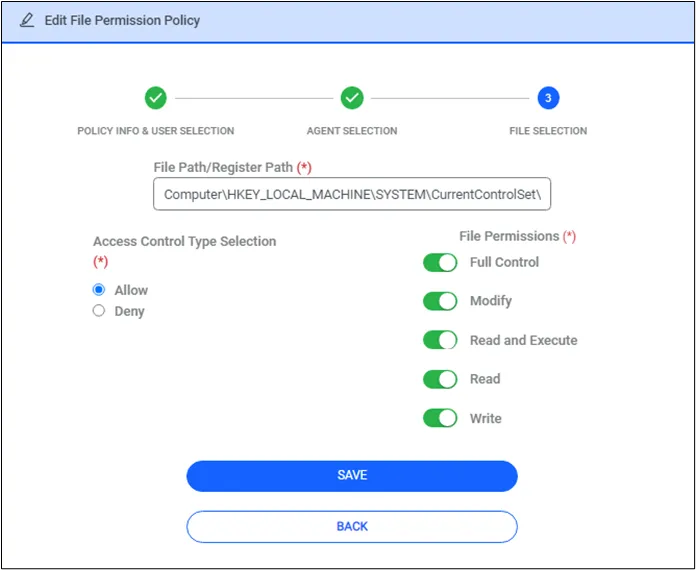Toggle off Full Control permission

[x=440, y=262]
